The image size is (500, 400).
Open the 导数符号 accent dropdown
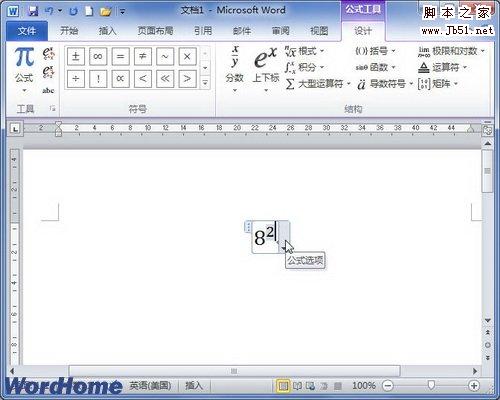coord(385,84)
